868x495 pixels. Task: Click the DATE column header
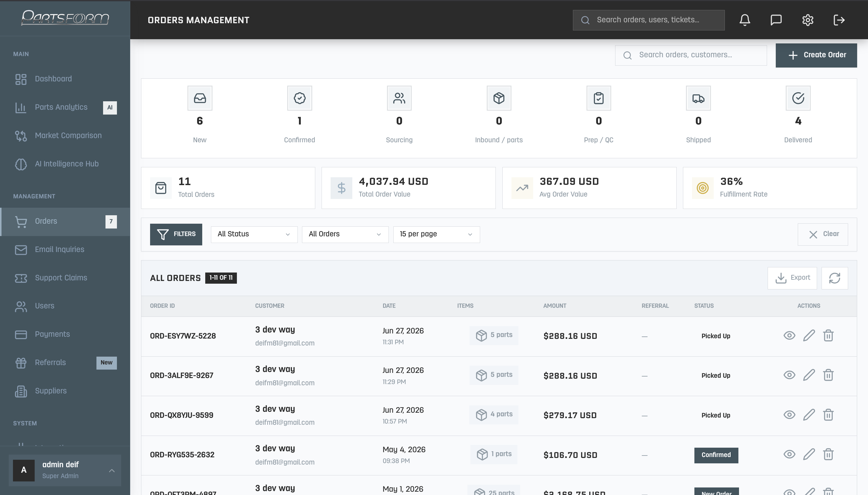(389, 306)
